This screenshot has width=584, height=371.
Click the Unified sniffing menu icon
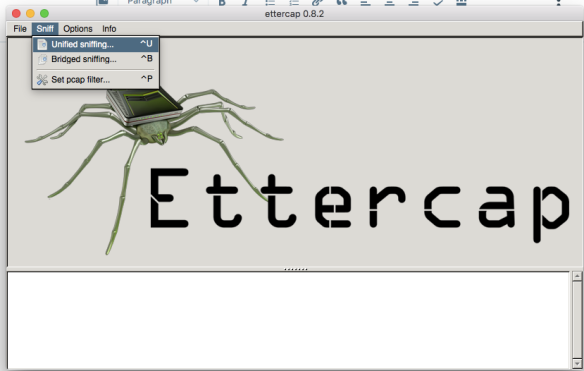[42, 44]
